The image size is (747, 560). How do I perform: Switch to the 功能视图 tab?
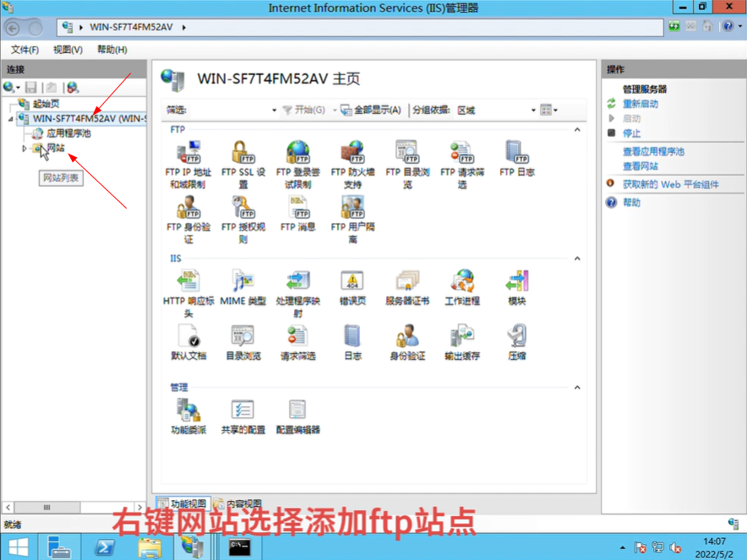183,503
